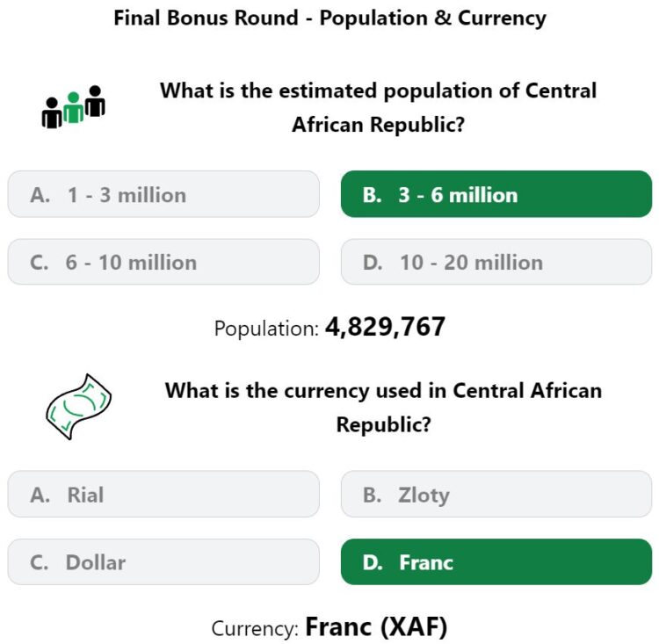Viewport: 659px width, 644px height.
Task: Choose option D. 10 - 20 million
Action: (x=496, y=262)
